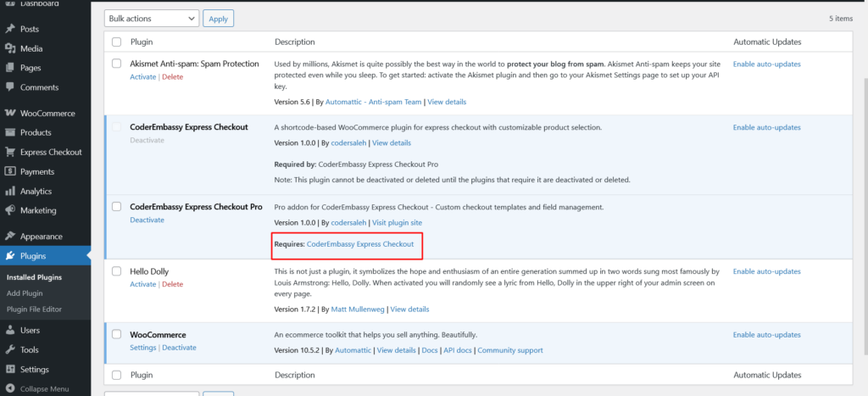Check the Akismet Anti-spam plugin checkbox
Image resolution: width=868 pixels, height=396 pixels.
[117, 64]
